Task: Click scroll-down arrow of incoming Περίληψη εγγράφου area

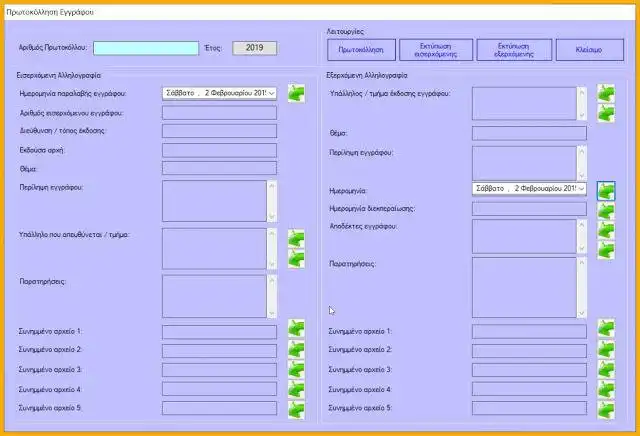Action: [272, 216]
